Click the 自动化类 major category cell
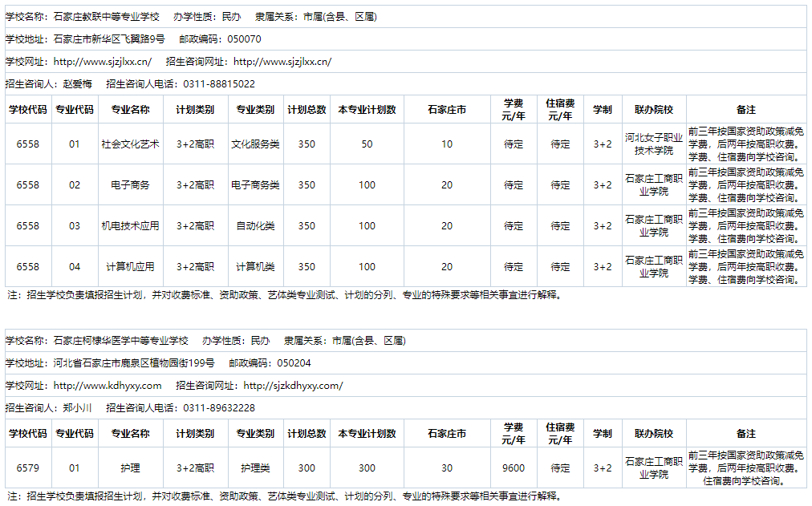Viewport: 812px width, 506px height. coord(255,226)
